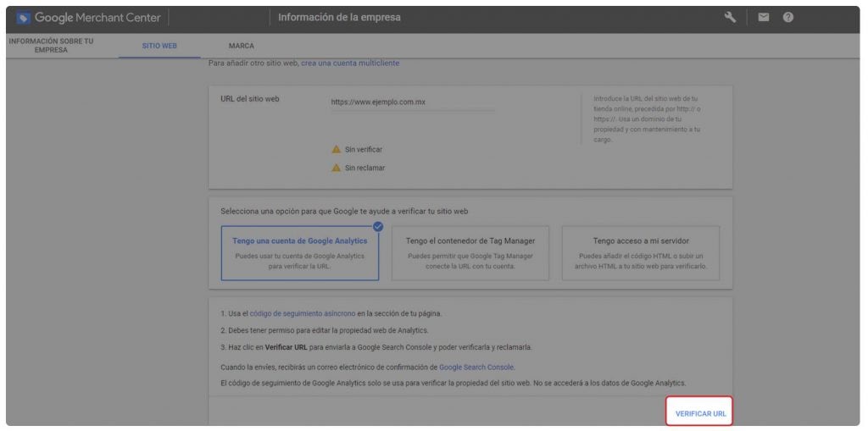Screen dimensions: 868x431
Task: Click the Sin verificar status text
Action: click(364, 149)
